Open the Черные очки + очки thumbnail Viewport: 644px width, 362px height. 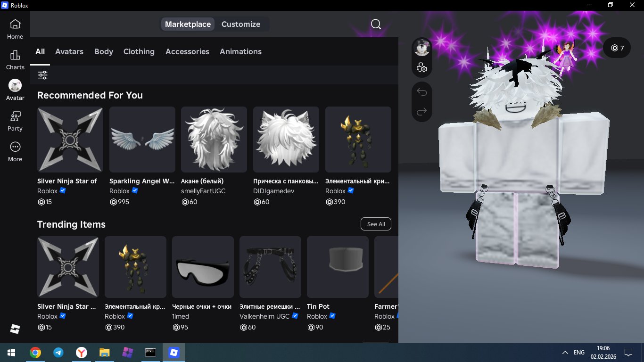[x=203, y=267]
